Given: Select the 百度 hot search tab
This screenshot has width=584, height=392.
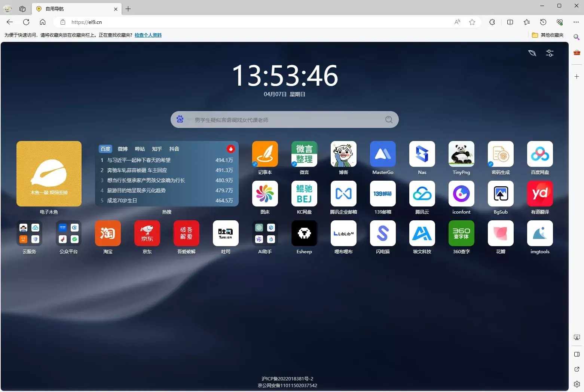Looking at the screenshot, I should [x=106, y=149].
